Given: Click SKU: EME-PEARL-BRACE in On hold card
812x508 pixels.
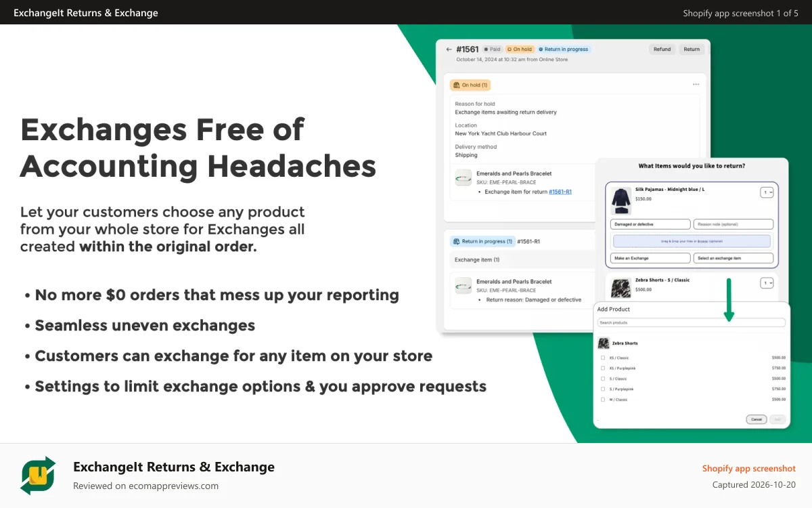Looking at the screenshot, I should pos(506,182).
